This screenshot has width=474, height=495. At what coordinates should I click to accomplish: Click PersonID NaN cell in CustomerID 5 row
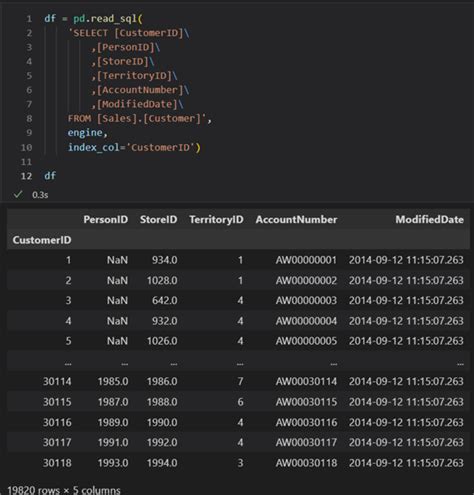(x=117, y=341)
